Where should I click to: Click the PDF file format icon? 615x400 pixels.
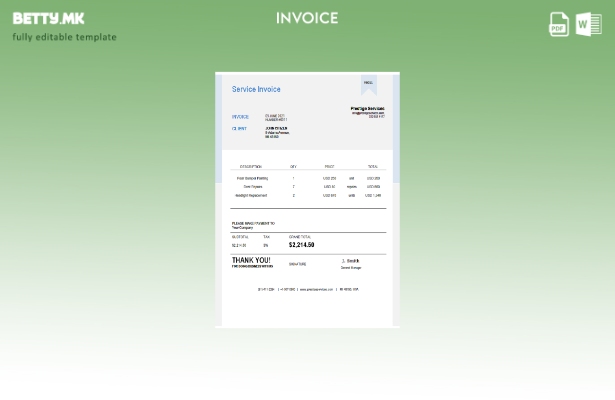pyautogui.click(x=559, y=24)
